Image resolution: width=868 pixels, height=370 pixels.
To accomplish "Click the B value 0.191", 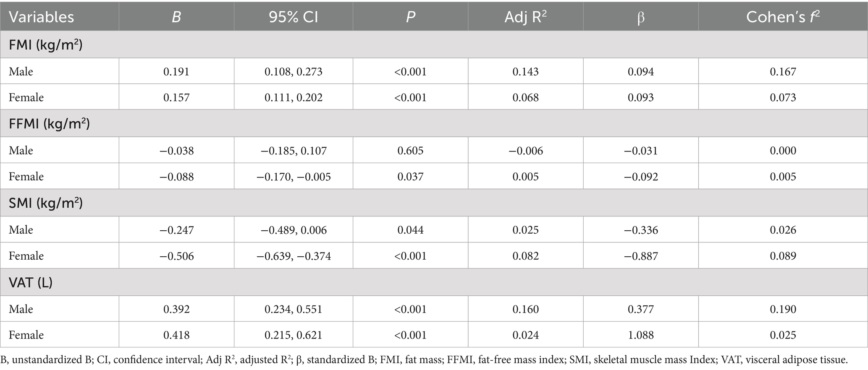I will pyautogui.click(x=176, y=72).
